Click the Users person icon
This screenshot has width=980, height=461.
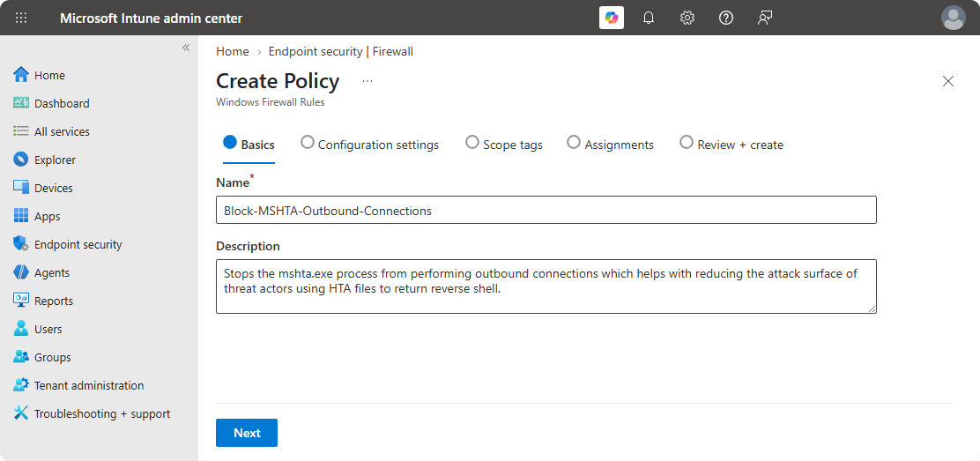(x=21, y=329)
